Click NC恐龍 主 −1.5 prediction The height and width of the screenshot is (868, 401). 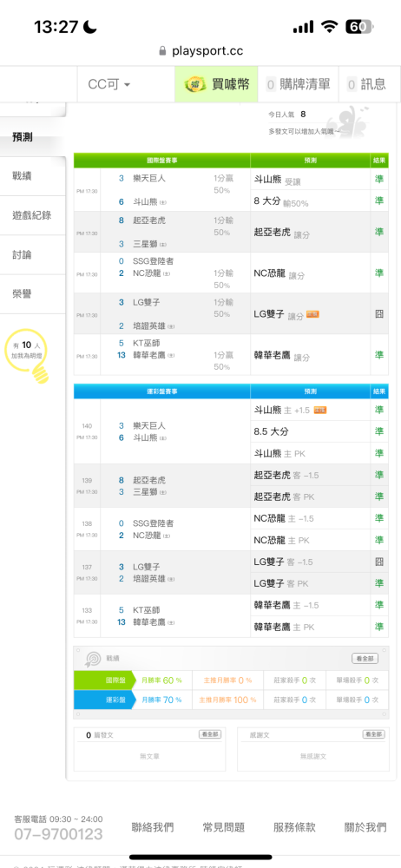click(284, 518)
